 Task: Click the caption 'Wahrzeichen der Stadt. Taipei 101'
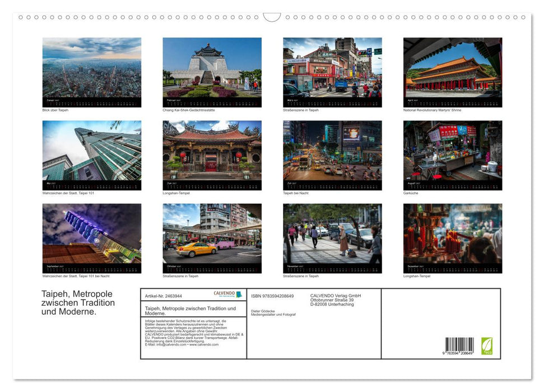(x=68, y=193)
